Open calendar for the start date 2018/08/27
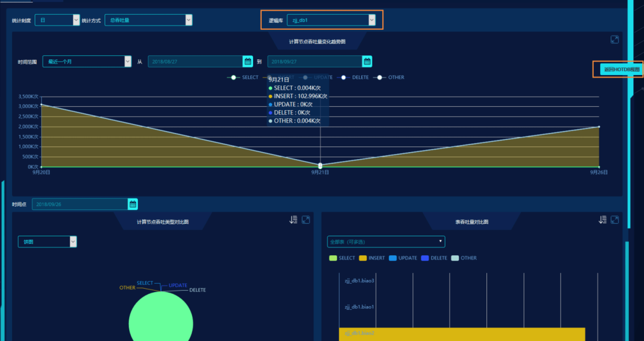 (x=248, y=61)
